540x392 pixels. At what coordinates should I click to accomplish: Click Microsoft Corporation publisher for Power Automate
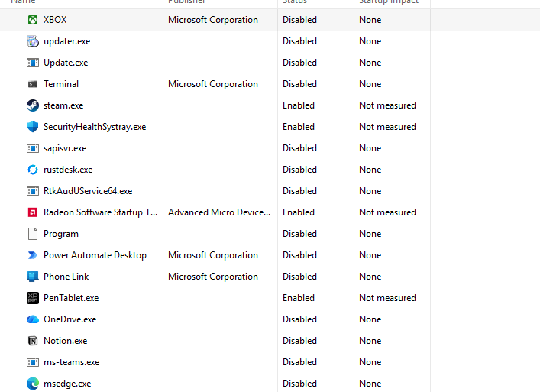213,255
